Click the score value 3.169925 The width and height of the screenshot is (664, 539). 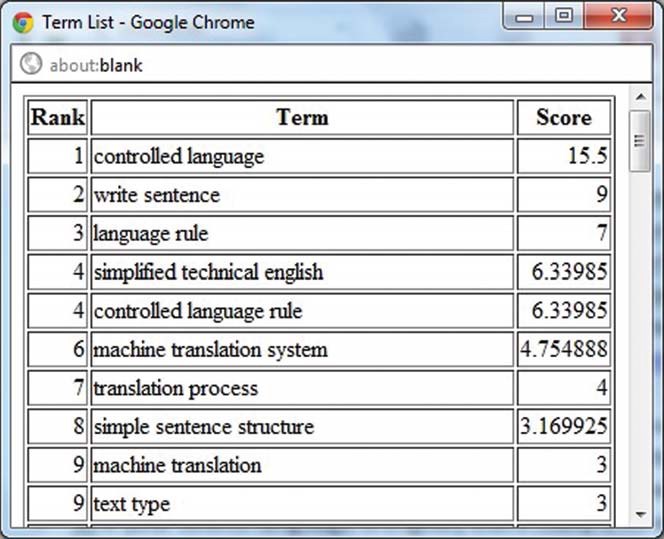pos(564,426)
